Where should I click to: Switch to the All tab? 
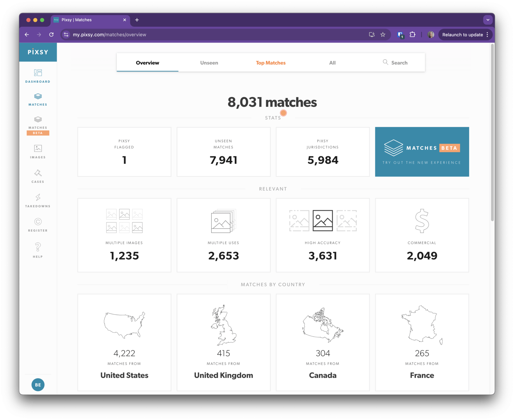(x=332, y=63)
